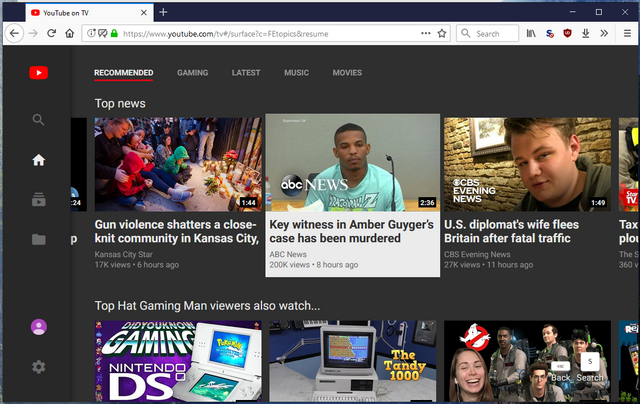
Task: Open Firefox hamburger menu
Action: point(627,33)
